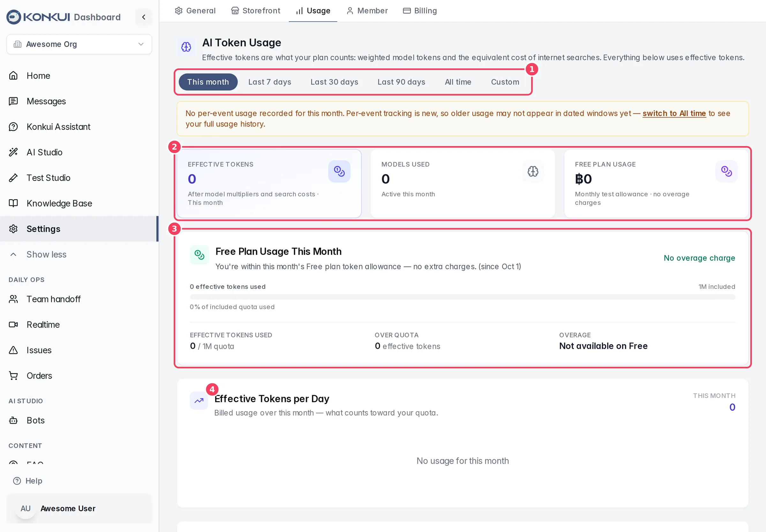This screenshot has width=766, height=532.
Task: Click the '1M included' quota label
Action: click(x=717, y=287)
